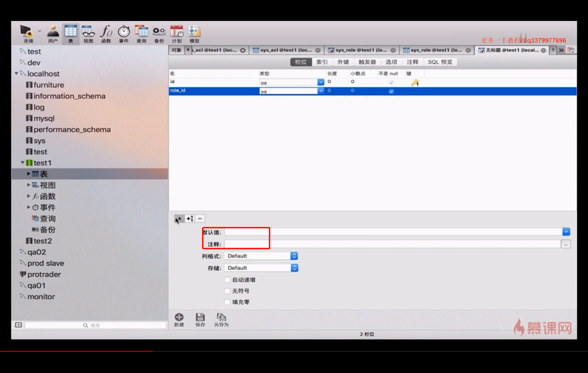Enable the 填充零 zerofill checkbox
The image size is (588, 373).
click(x=227, y=302)
